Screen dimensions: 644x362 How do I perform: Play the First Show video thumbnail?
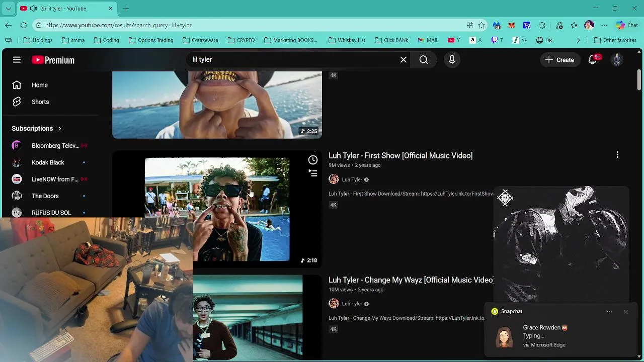217,209
